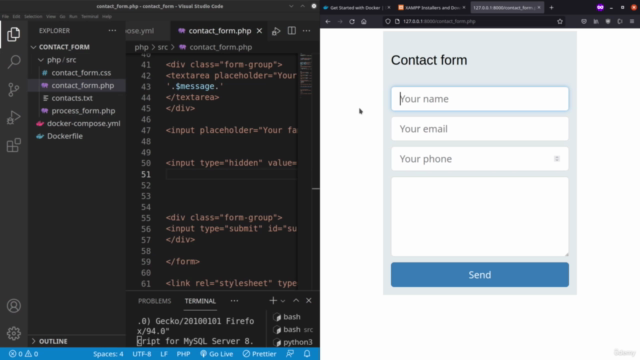
Task: Open contact_form.css in explorer
Action: click(x=81, y=73)
